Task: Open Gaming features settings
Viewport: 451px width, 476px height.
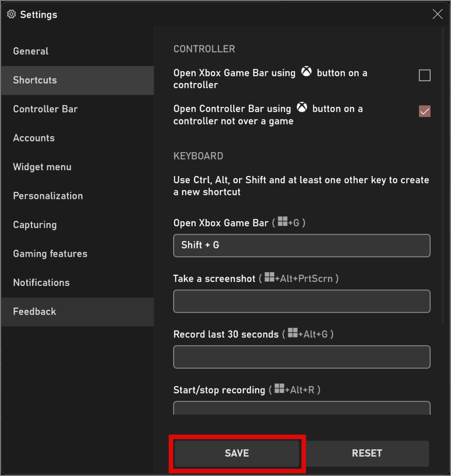Action: [x=50, y=254]
